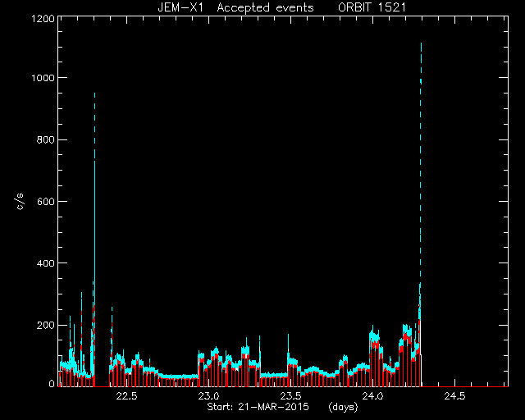This screenshot has height=420, width=525.
Task: Click the 600 y-axis tick label
Action: coord(45,201)
